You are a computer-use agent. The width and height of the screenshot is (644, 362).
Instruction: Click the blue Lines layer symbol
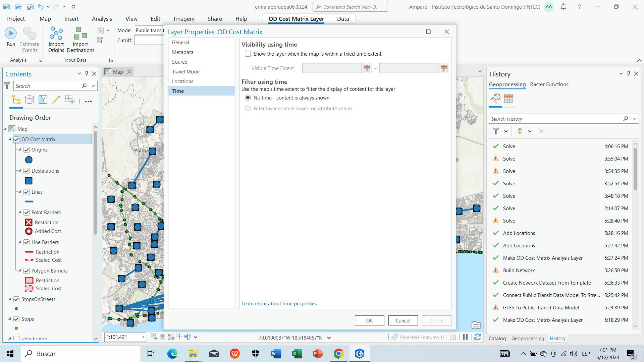coord(29,201)
